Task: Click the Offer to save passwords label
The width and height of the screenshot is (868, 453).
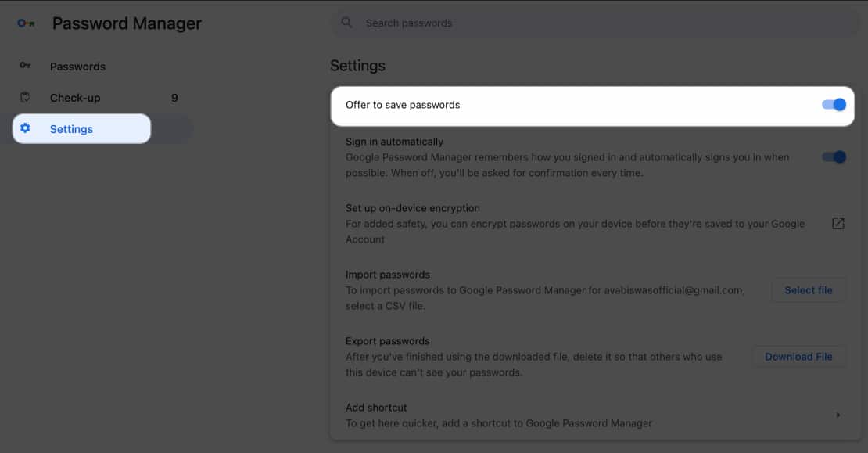Action: (x=403, y=105)
